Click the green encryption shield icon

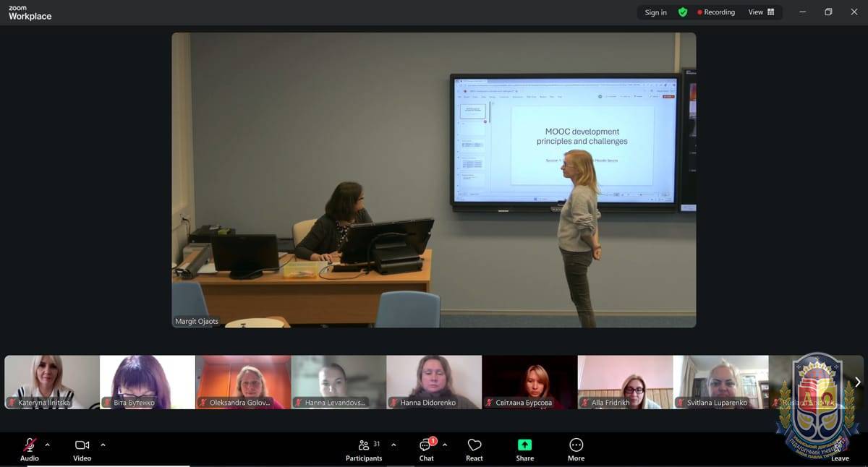[x=683, y=12]
